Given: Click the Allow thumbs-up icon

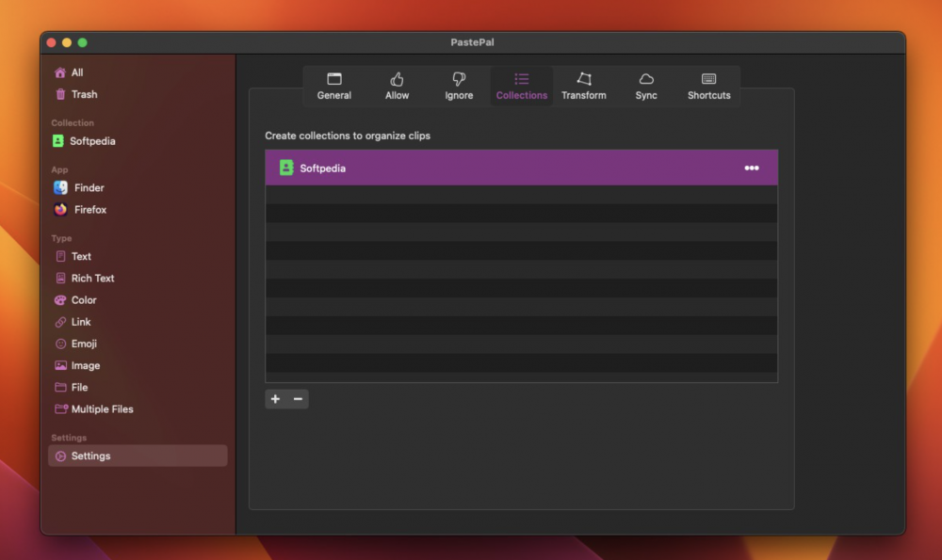Looking at the screenshot, I should click(x=397, y=79).
